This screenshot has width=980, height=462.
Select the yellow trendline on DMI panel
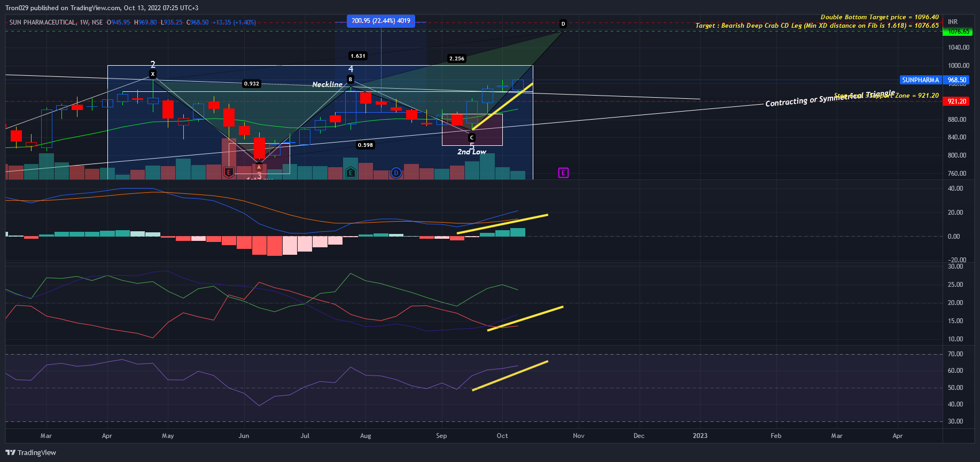coord(525,318)
